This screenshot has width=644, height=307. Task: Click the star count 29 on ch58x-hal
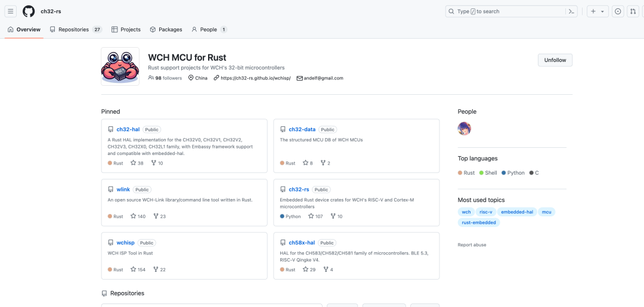click(x=309, y=269)
